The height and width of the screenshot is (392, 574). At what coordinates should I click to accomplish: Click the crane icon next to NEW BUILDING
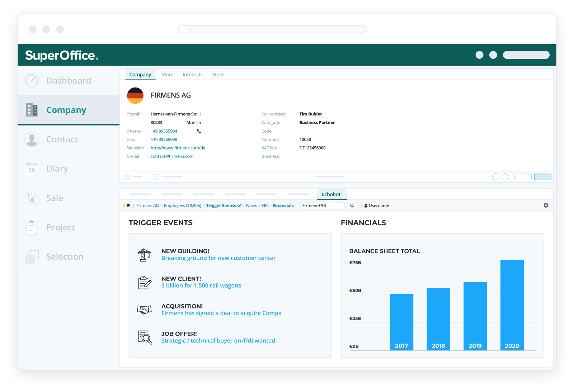click(x=145, y=255)
